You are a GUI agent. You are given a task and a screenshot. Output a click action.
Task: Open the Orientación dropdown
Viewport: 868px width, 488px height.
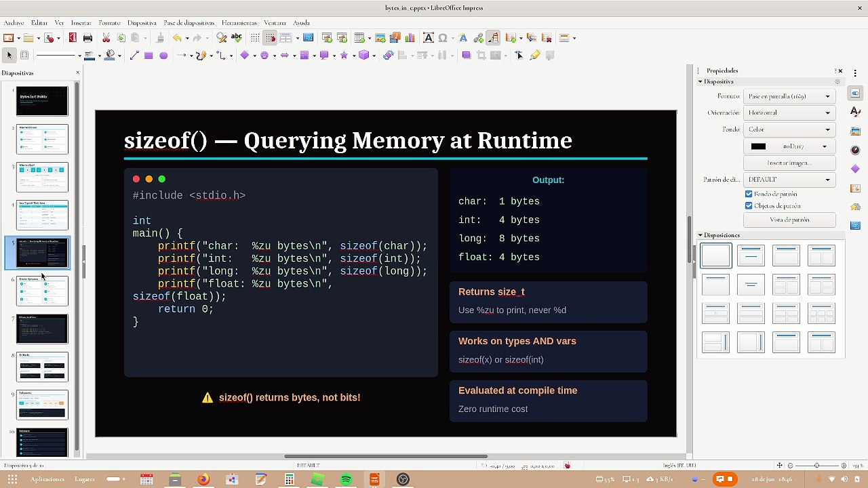789,113
